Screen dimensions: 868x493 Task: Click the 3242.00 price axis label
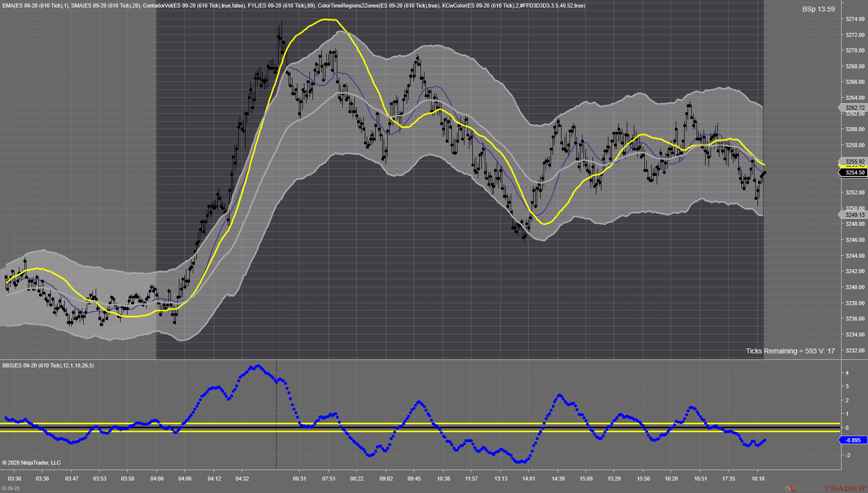(x=855, y=272)
